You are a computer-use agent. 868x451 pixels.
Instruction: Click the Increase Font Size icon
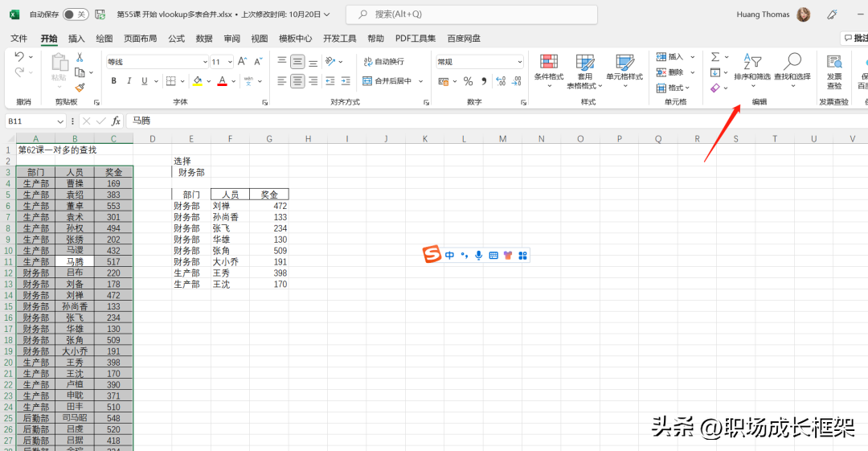(x=243, y=62)
